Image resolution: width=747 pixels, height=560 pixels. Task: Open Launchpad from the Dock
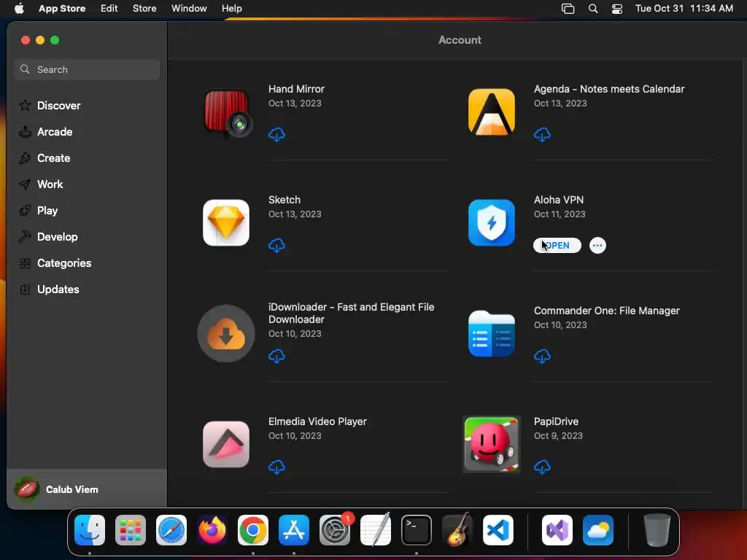131,529
